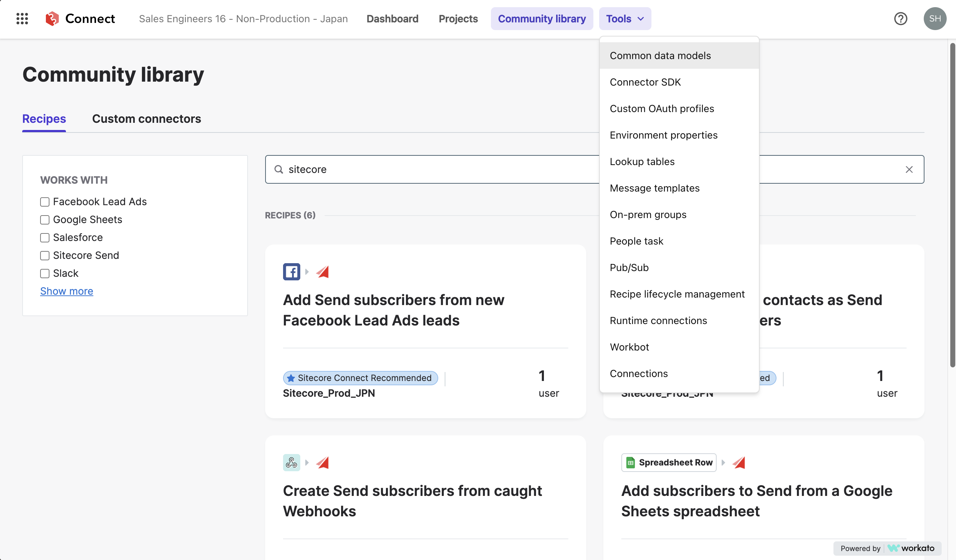Open People task
956x560 pixels.
click(679, 242)
